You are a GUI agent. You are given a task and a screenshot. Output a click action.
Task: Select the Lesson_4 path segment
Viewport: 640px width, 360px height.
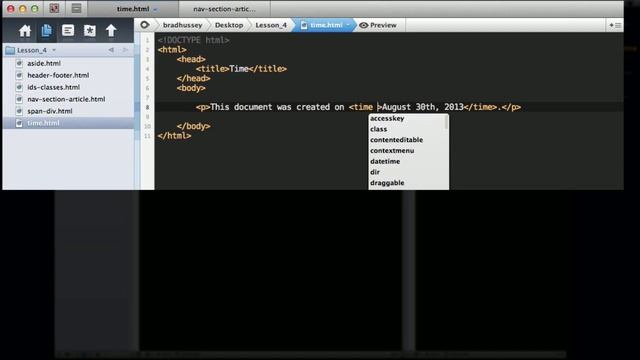click(x=271, y=25)
